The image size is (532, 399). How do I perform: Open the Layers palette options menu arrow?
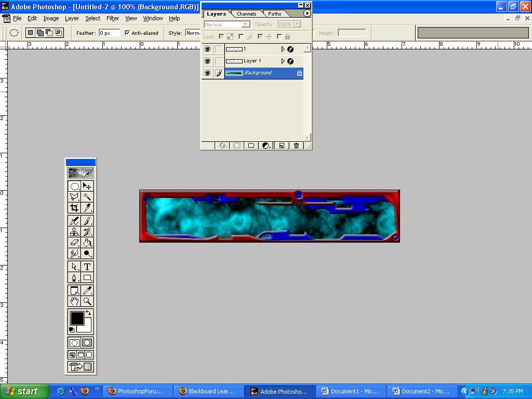(x=307, y=14)
